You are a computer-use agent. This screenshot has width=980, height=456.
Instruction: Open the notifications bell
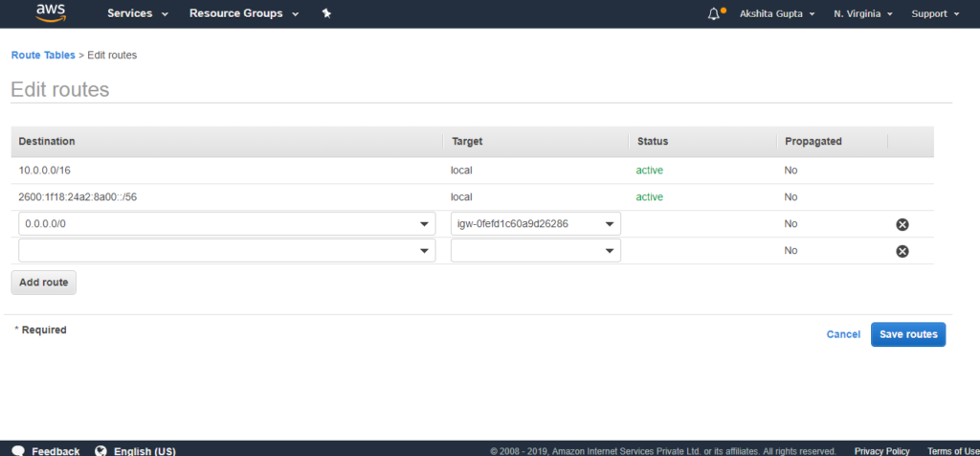click(x=714, y=13)
